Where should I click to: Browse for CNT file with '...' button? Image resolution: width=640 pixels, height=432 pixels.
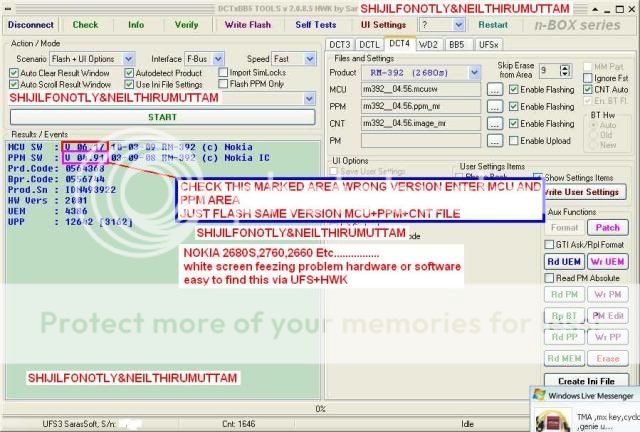(494, 123)
